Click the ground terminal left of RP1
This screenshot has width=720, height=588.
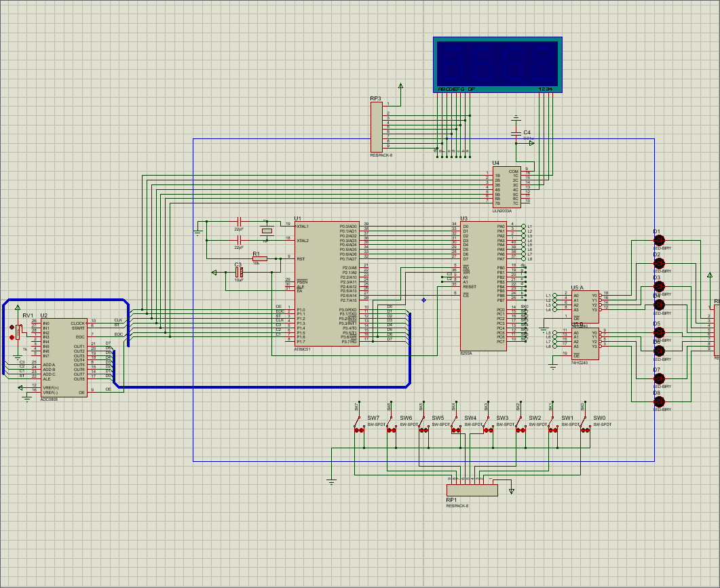(332, 482)
